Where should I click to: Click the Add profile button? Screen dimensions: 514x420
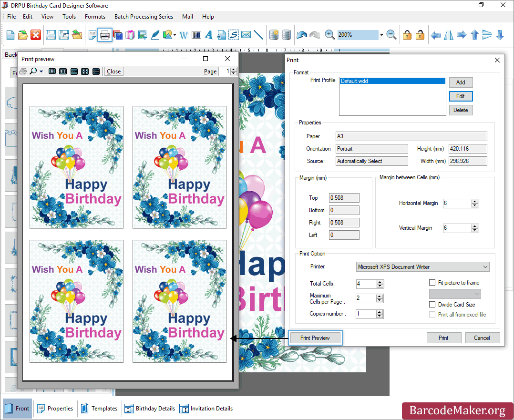click(x=461, y=82)
